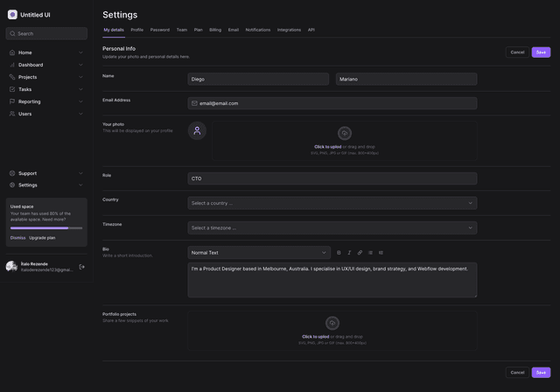
Task: Click the top Save button
Action: click(541, 52)
